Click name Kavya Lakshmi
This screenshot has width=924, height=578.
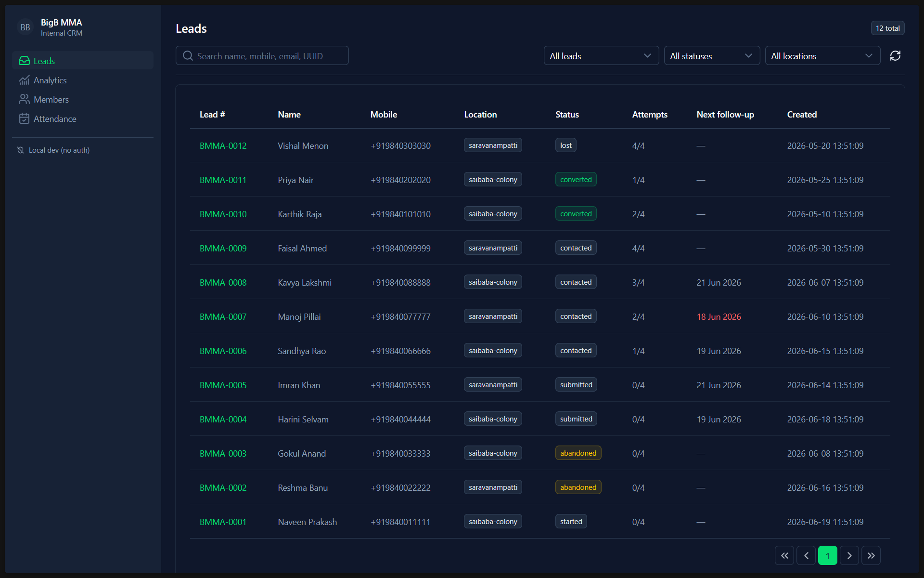(305, 282)
